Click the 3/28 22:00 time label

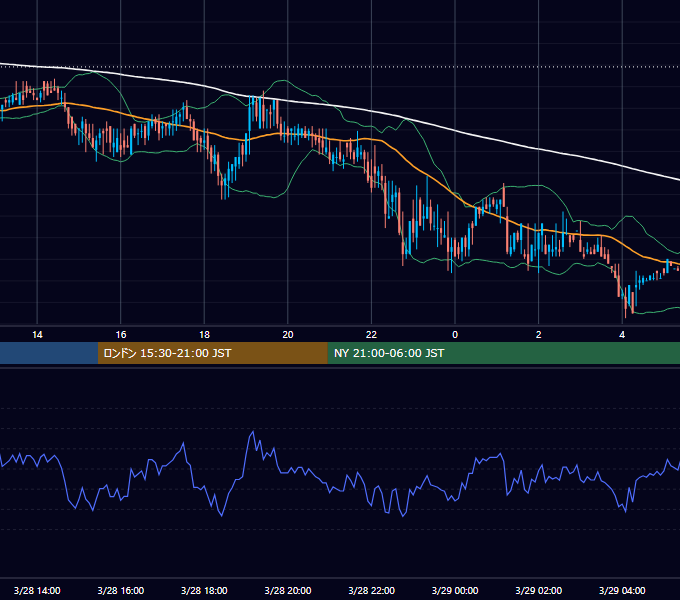(372, 590)
